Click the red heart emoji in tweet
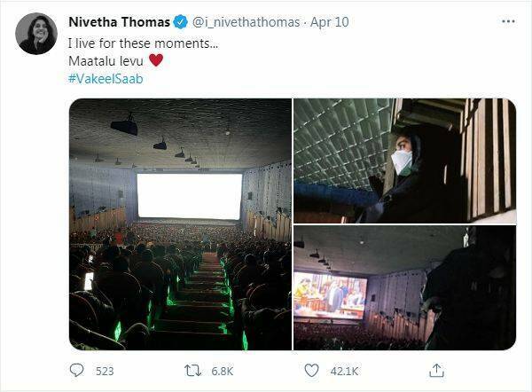The image size is (532, 392). 156,60
